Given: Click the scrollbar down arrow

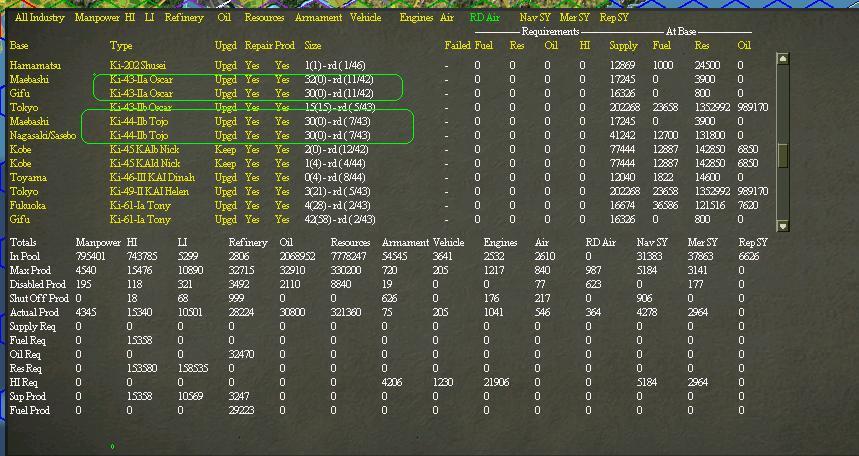Looking at the screenshot, I should click(783, 225).
